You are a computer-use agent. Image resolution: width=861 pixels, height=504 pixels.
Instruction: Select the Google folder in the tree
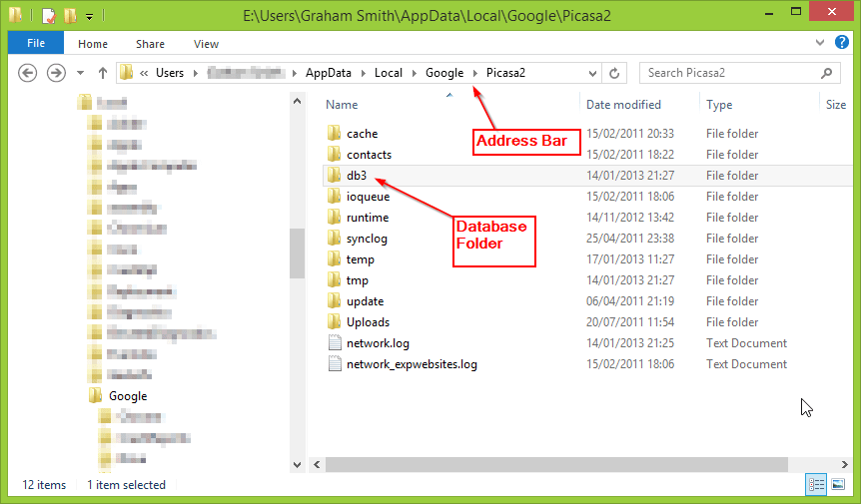tap(128, 396)
